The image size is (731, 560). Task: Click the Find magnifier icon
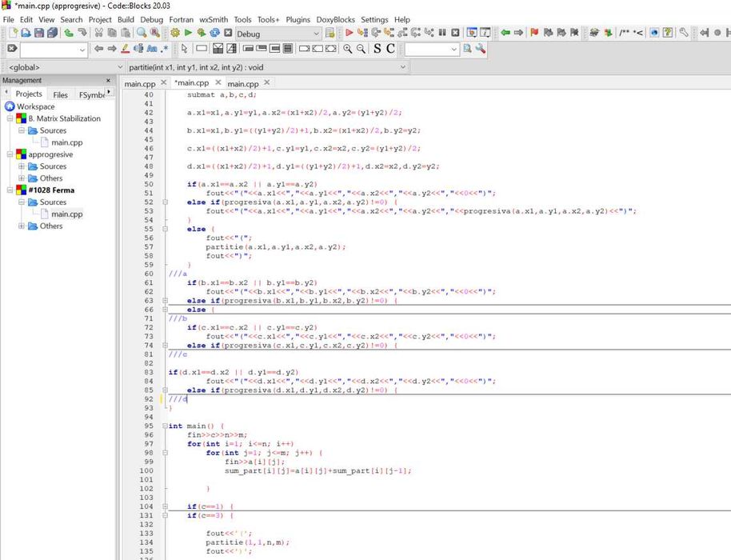tap(141, 33)
